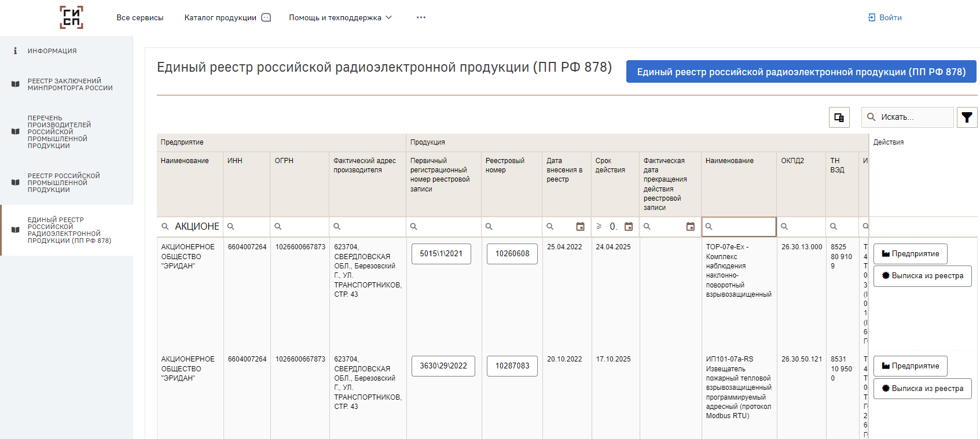
Task: Click the Каталог продукции chat bubble icon
Action: tap(266, 17)
